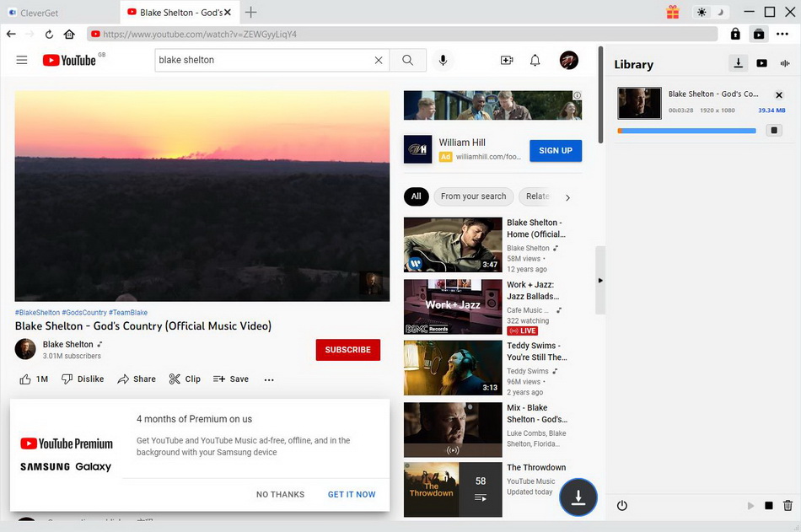This screenshot has height=532, width=801.
Task: Open YouTube notifications bell
Action: 535,61
